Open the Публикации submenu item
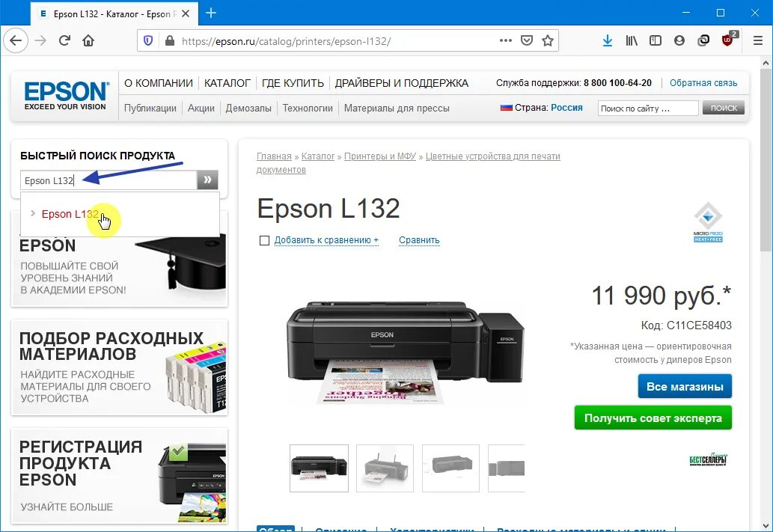The width and height of the screenshot is (773, 532). pyautogui.click(x=150, y=108)
